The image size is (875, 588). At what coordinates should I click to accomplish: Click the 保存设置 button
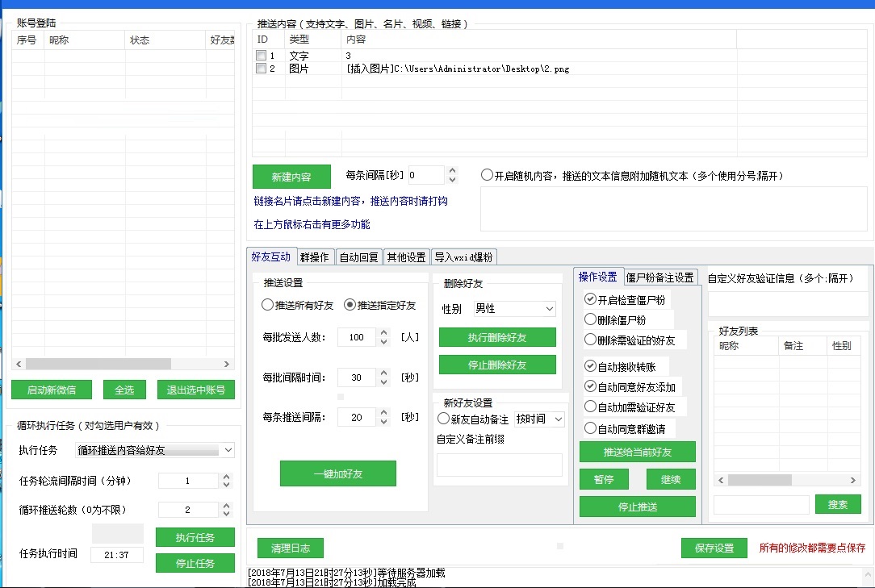pos(714,548)
